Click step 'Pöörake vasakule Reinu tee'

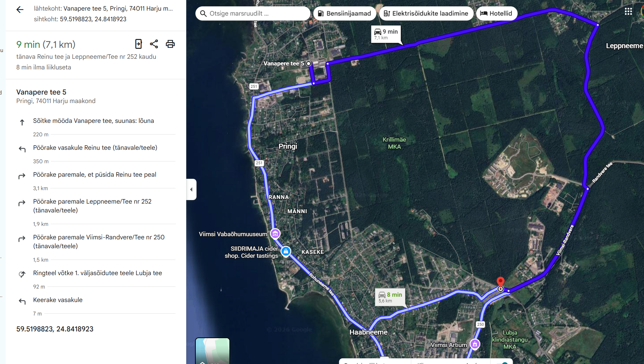coord(95,148)
